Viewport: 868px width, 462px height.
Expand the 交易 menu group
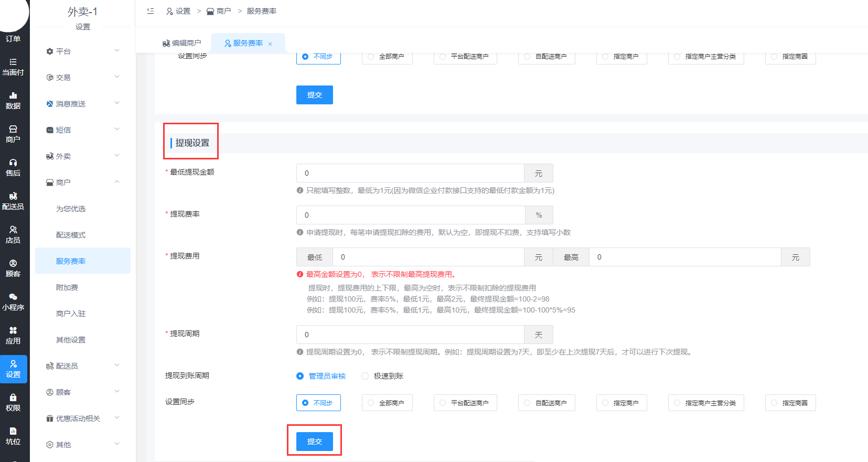(x=83, y=77)
